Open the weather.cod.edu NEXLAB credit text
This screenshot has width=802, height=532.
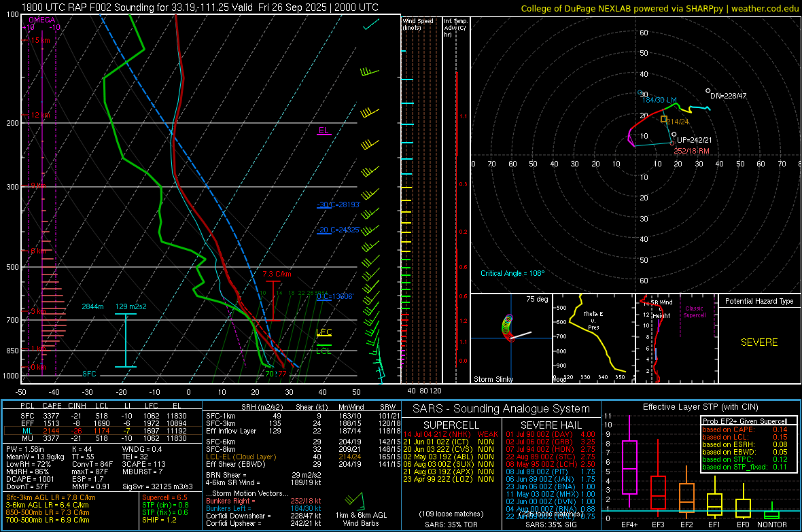[660, 8]
